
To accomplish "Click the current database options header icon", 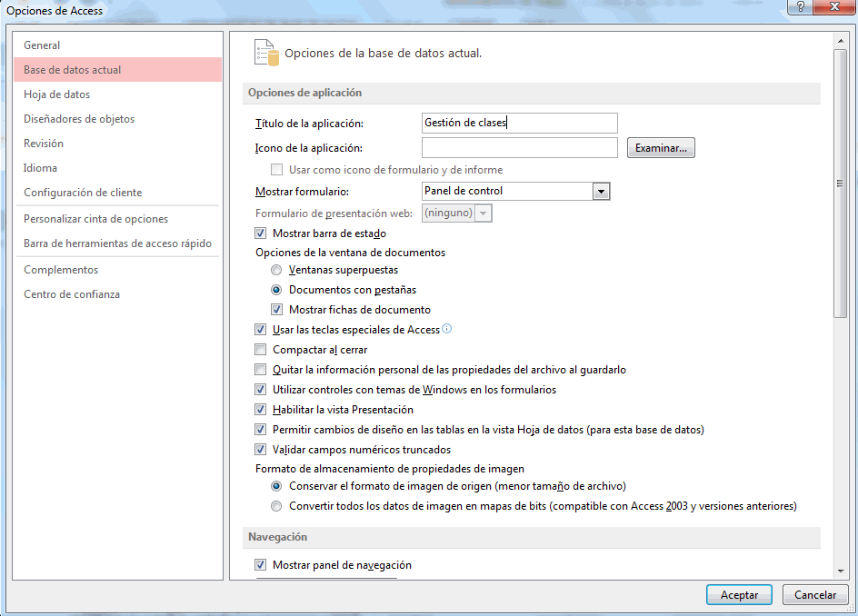I will coord(266,53).
